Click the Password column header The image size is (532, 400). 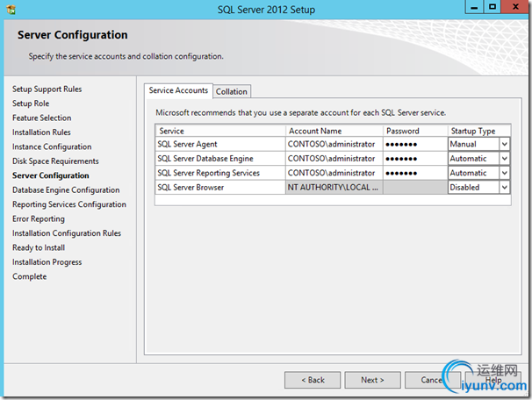(x=415, y=131)
